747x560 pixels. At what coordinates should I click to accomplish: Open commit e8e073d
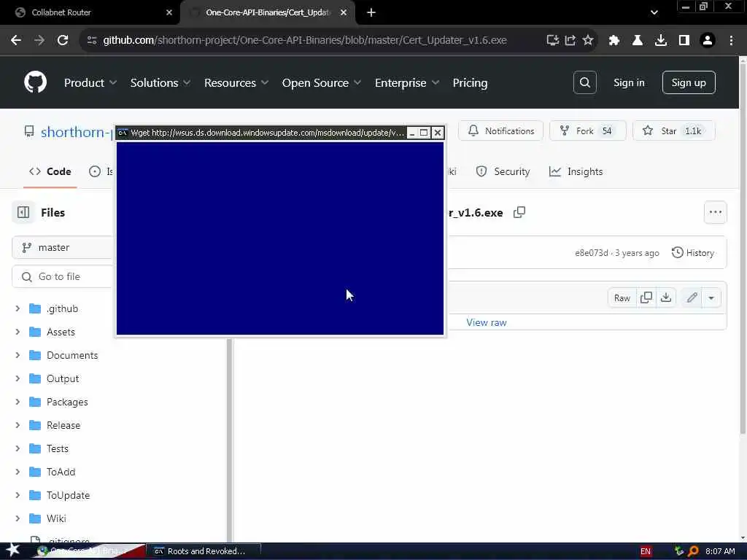click(x=591, y=253)
